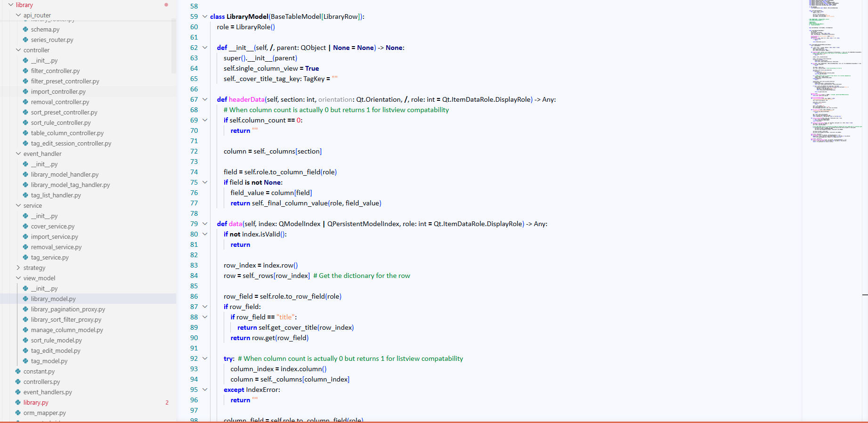
Task: Click the Python icon beside library_model_handler.py
Action: [x=25, y=174]
